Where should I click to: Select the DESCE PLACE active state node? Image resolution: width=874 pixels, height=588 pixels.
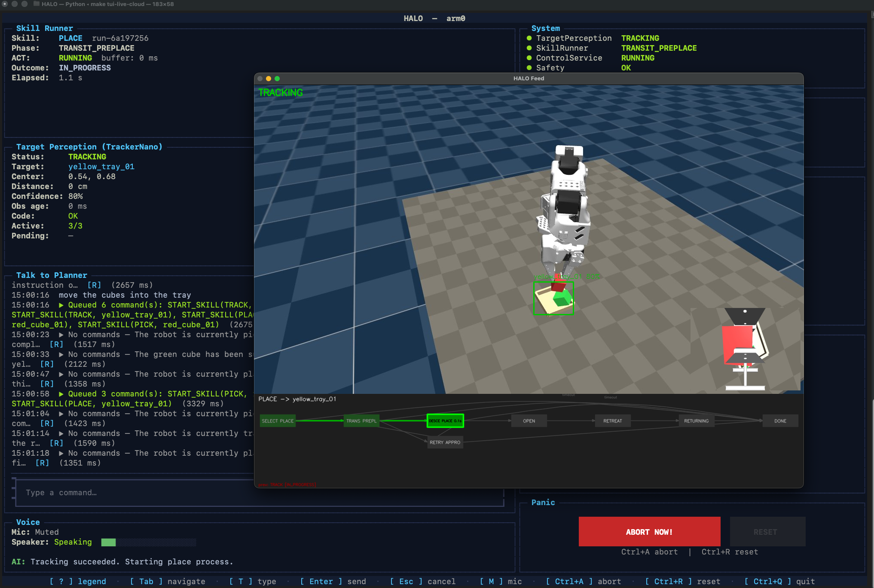pos(445,421)
